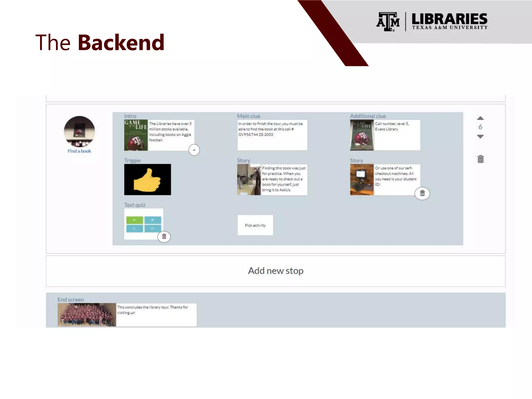Edit Story text about self-checkout machines
This screenshot has width=532, height=399.
(397, 179)
